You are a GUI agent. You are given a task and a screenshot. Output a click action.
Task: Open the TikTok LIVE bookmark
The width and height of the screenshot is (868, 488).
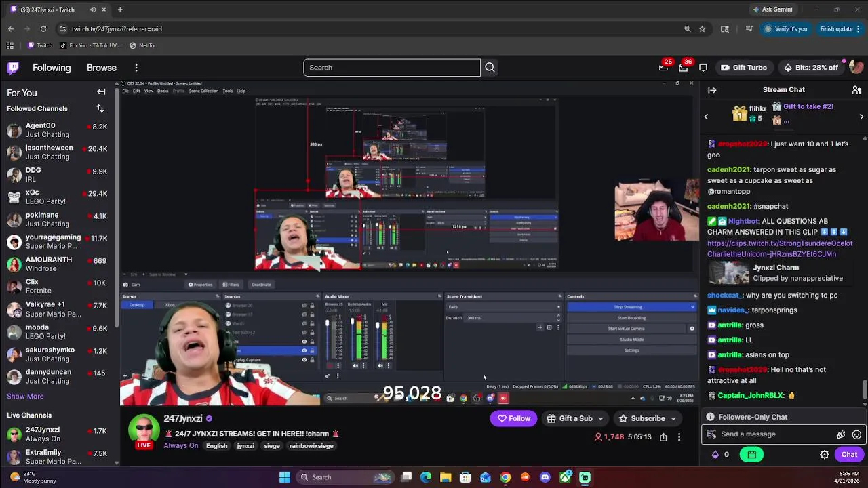coord(90,45)
